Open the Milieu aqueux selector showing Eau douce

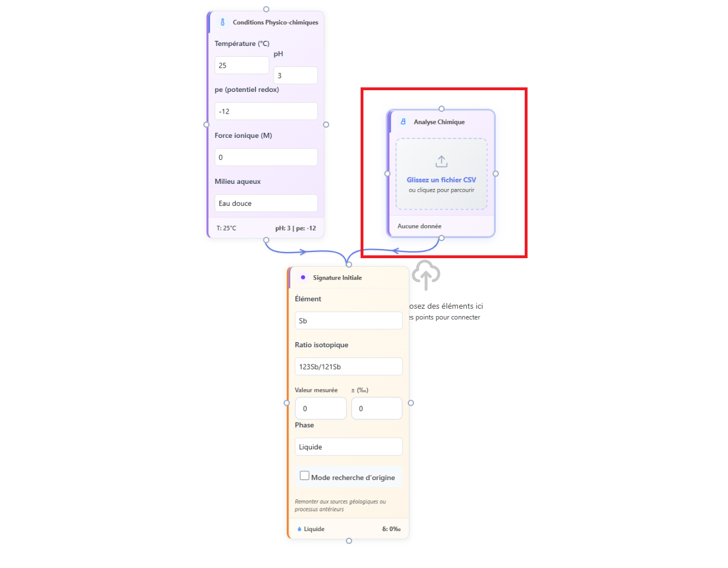[x=266, y=203]
